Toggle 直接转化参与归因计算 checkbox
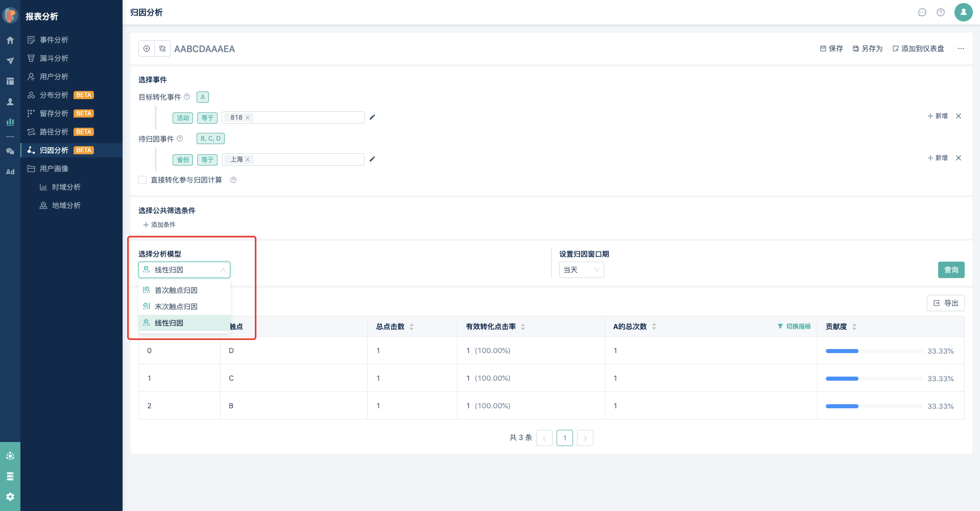 [142, 180]
